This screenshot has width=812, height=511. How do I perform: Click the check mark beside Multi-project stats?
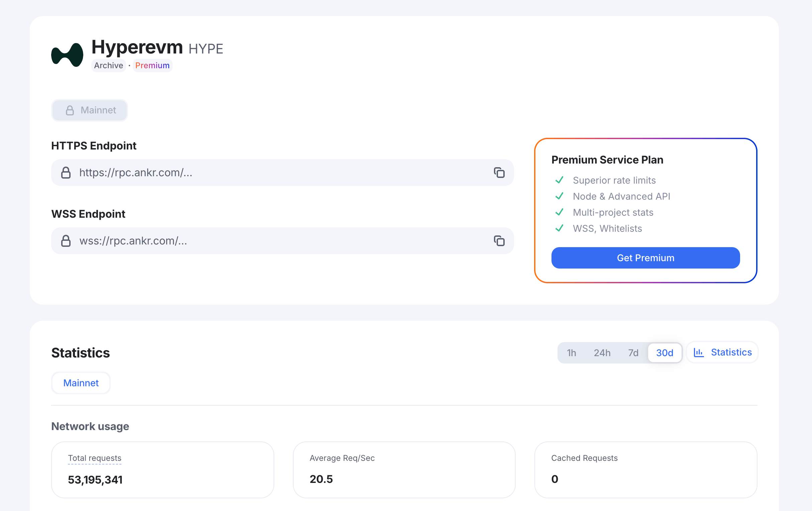pos(559,212)
